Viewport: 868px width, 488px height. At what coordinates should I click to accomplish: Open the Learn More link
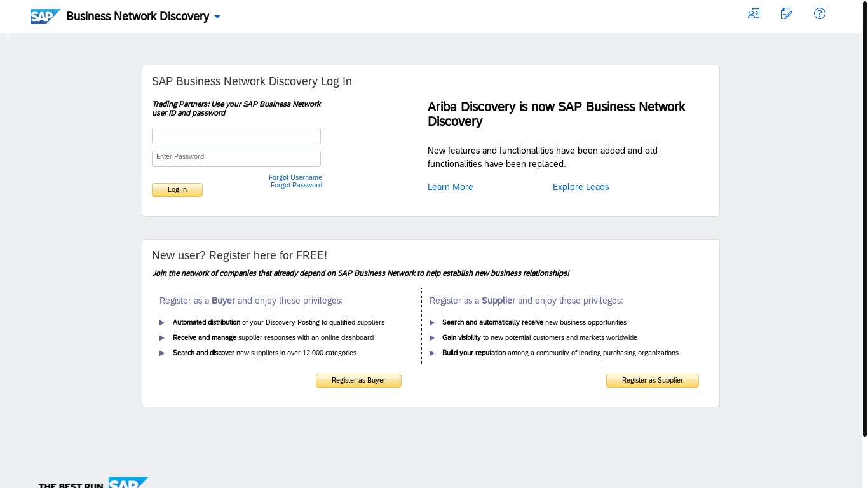point(451,187)
